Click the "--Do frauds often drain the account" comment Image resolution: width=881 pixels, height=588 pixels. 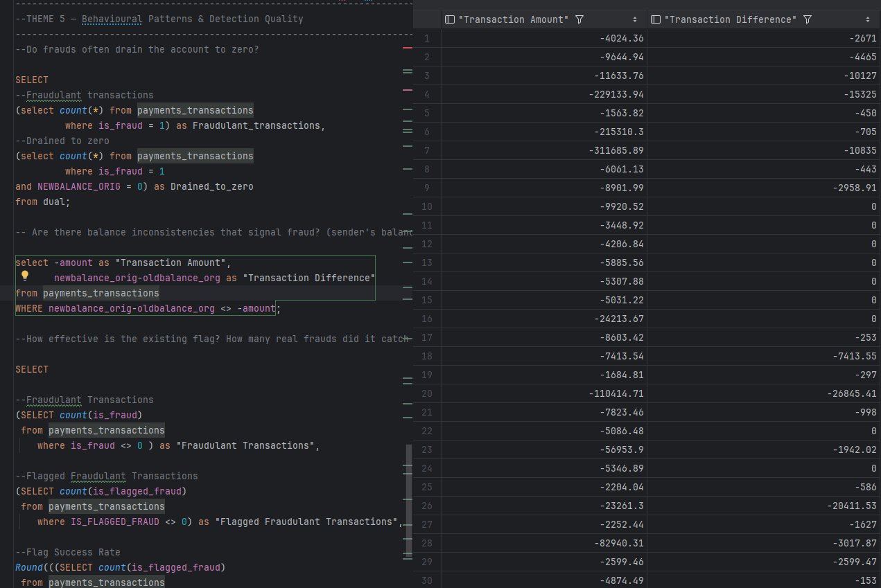137,49
